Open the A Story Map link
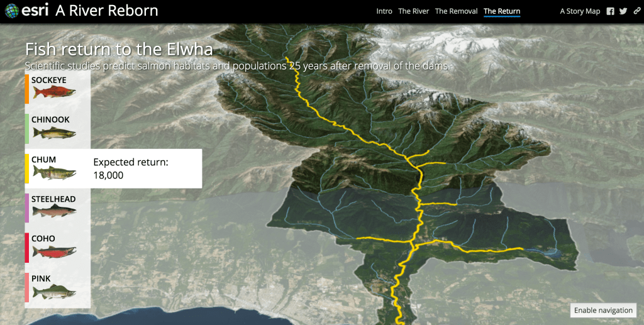This screenshot has height=325, width=644. pyautogui.click(x=580, y=11)
